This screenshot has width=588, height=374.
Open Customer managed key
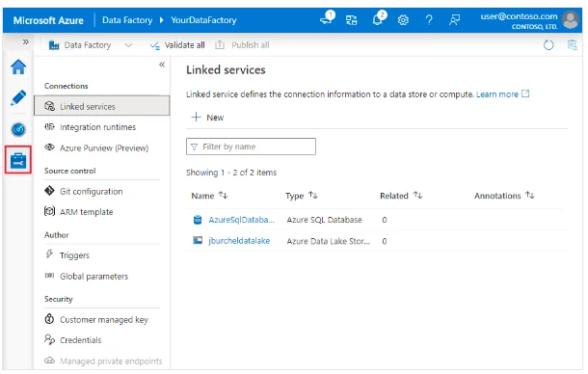click(104, 320)
